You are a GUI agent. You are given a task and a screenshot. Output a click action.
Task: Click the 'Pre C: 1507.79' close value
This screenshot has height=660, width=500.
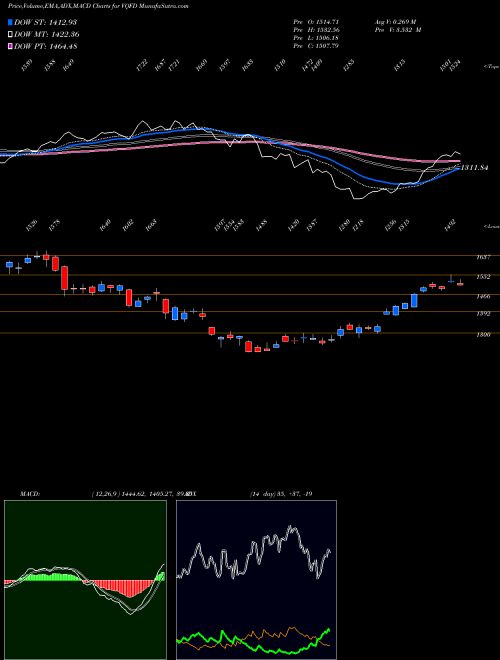point(316,45)
